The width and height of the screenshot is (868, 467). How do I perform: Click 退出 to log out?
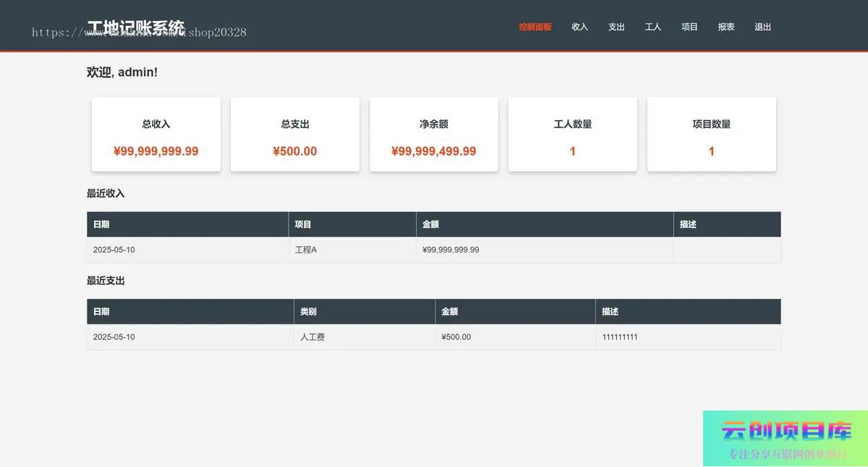point(762,27)
